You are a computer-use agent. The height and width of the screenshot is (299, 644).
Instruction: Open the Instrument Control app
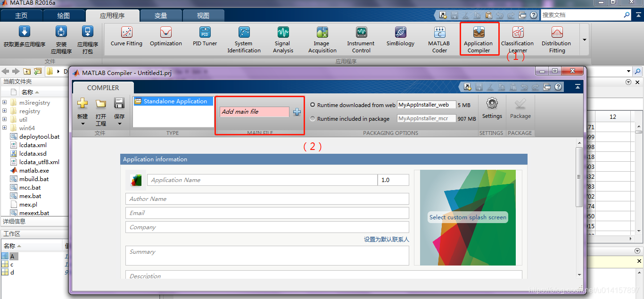pos(361,39)
